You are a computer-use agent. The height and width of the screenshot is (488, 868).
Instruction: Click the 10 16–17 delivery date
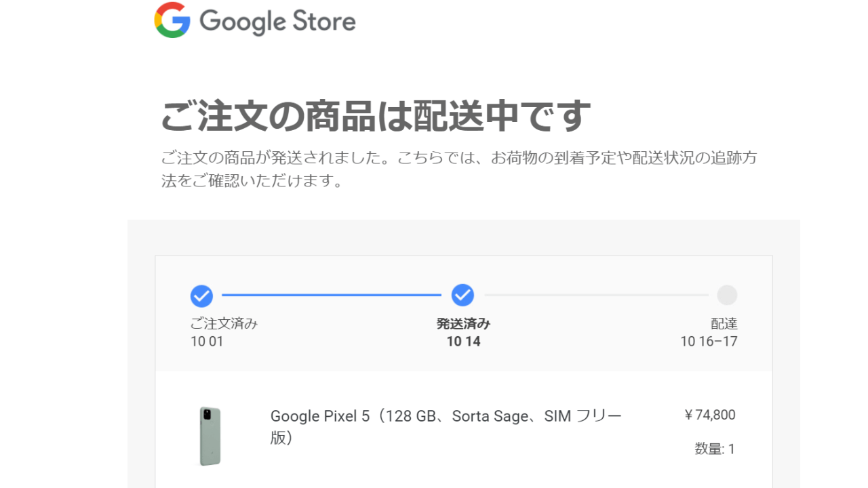point(709,342)
